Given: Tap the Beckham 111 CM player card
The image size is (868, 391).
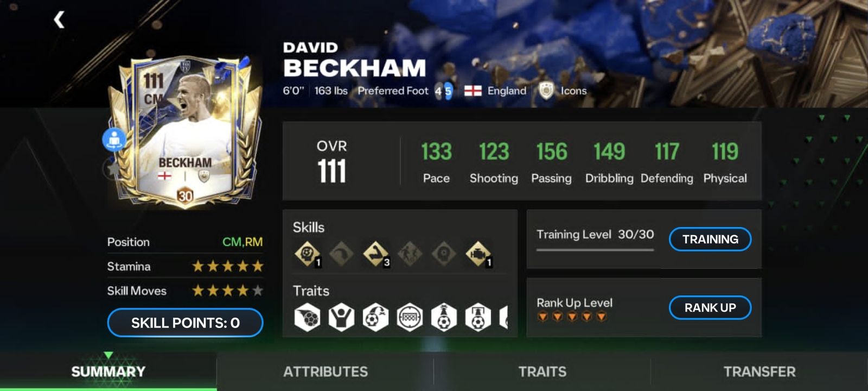Looking at the screenshot, I should click(x=184, y=131).
